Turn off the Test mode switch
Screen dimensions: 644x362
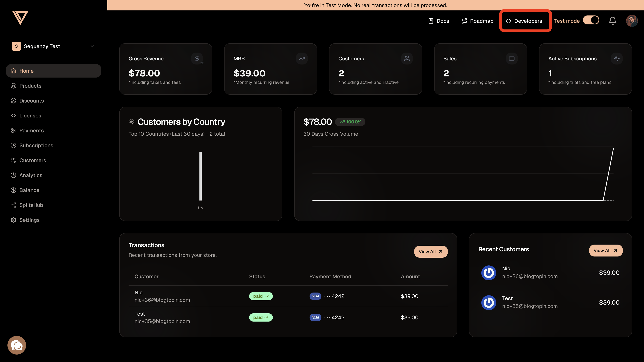click(591, 20)
